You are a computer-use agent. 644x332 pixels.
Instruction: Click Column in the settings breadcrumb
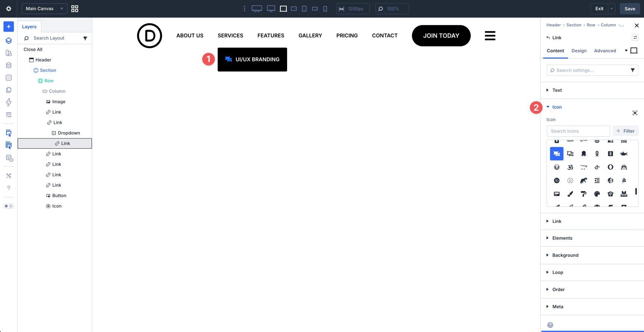click(x=608, y=25)
